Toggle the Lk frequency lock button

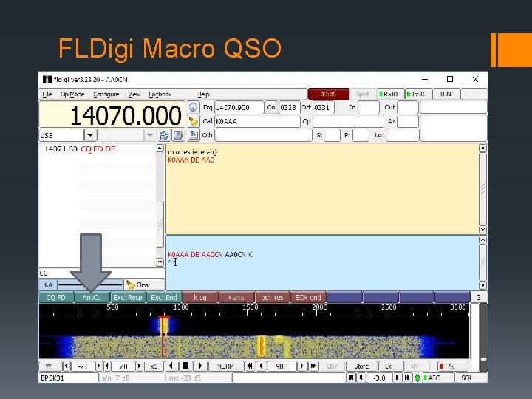click(390, 366)
